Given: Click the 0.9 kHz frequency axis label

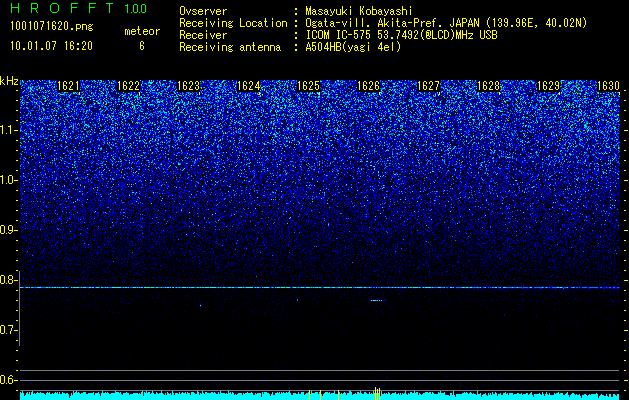Looking at the screenshot, I should point(8,230).
